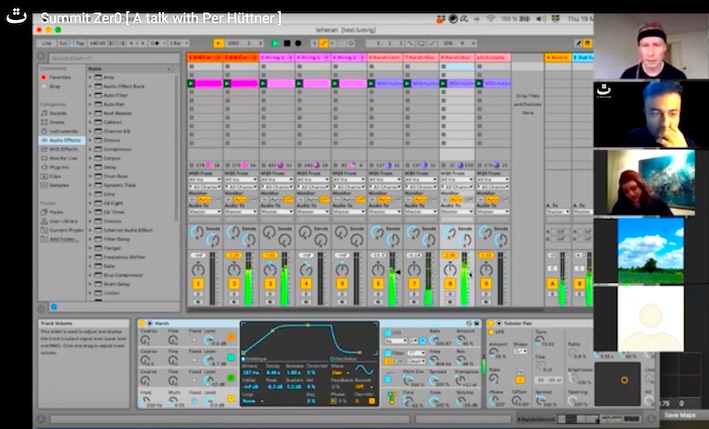This screenshot has width=709, height=429.
Task: Open the Operator Loop None dropdown
Action: point(253,401)
